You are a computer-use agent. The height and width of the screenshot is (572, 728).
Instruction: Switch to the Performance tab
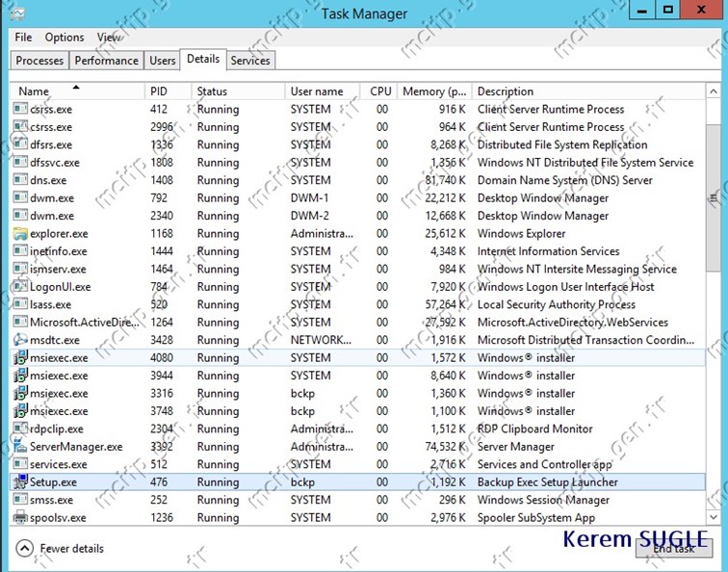[106, 61]
